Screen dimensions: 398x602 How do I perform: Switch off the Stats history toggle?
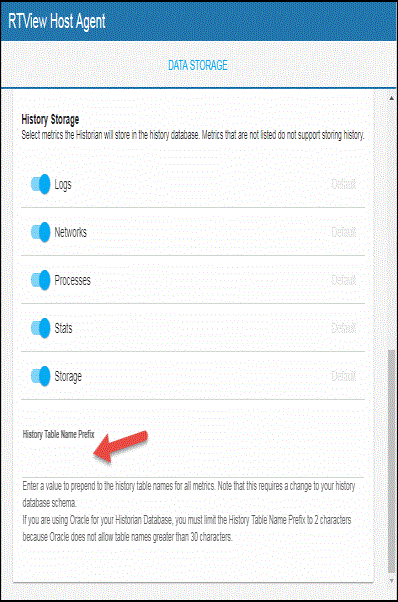(40, 328)
